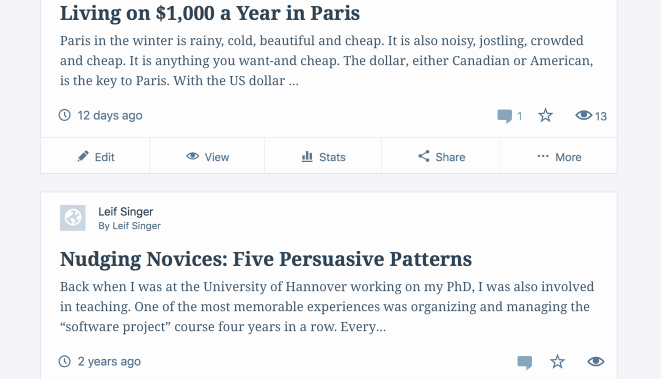Click the views eye icon showing 13
661x379 pixels.
[x=584, y=115]
